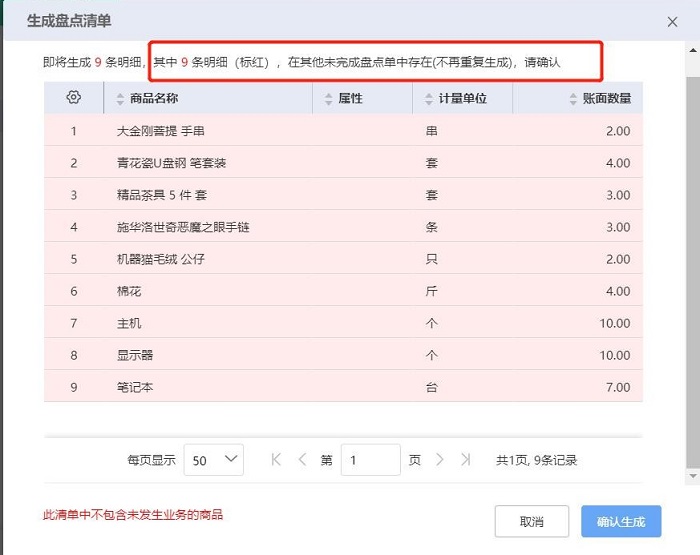Image resolution: width=700 pixels, height=555 pixels.
Task: Select row 机器猫毛绒 公仔
Action: pyautogui.click(x=343, y=259)
